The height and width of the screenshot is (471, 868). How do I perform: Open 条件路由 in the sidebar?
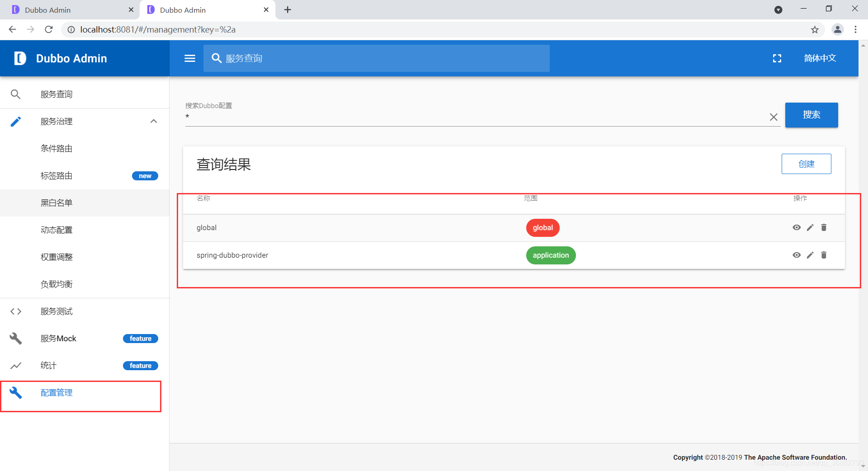pyautogui.click(x=85, y=149)
